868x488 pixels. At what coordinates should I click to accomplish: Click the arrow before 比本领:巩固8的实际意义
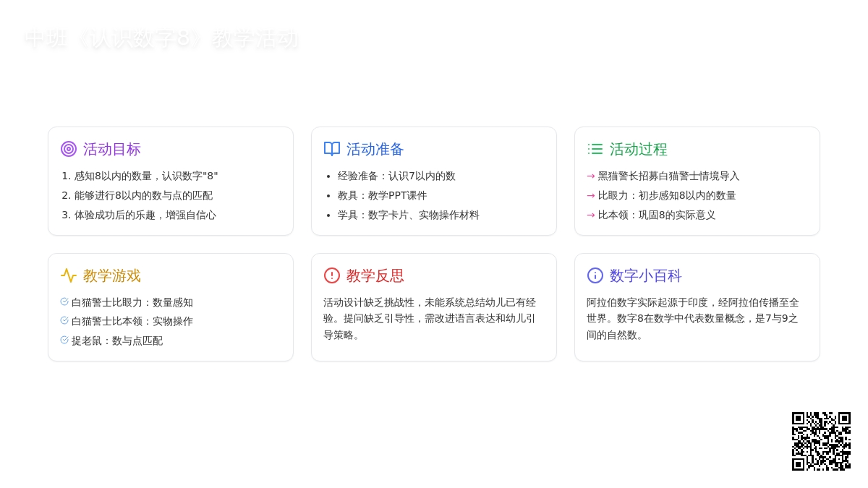591,215
